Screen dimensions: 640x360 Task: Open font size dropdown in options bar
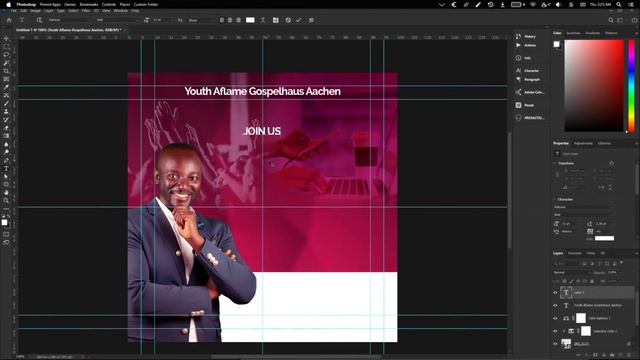(162, 20)
